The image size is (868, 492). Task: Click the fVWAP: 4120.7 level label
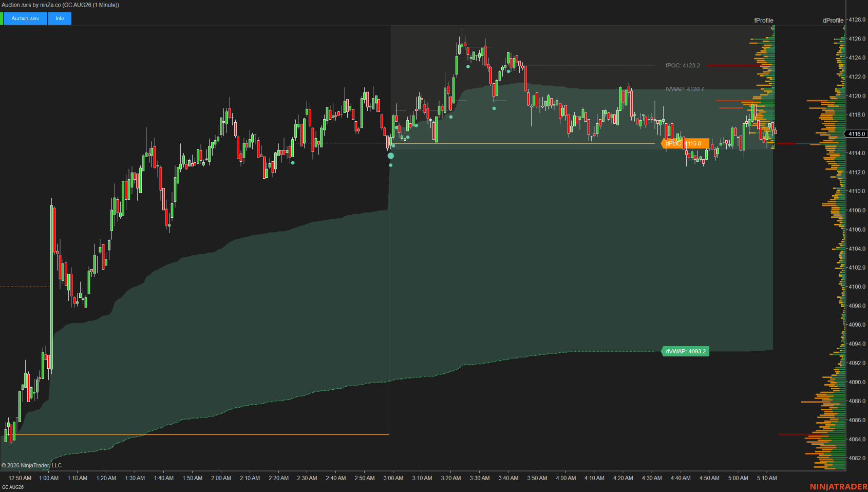click(685, 89)
